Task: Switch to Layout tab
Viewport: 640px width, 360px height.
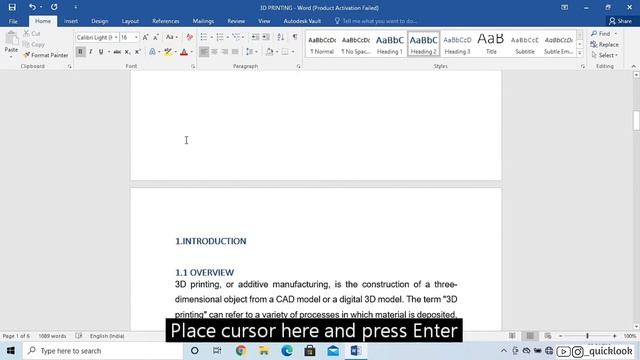Action: (130, 21)
